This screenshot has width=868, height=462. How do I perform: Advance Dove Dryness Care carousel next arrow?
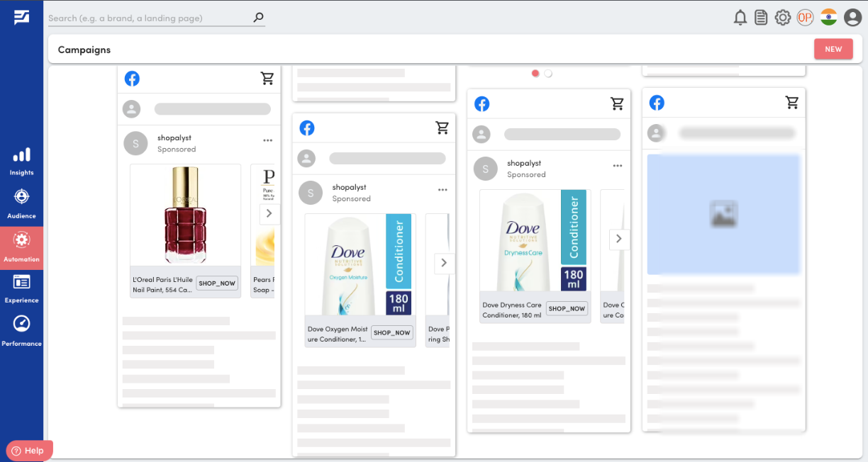(x=618, y=239)
